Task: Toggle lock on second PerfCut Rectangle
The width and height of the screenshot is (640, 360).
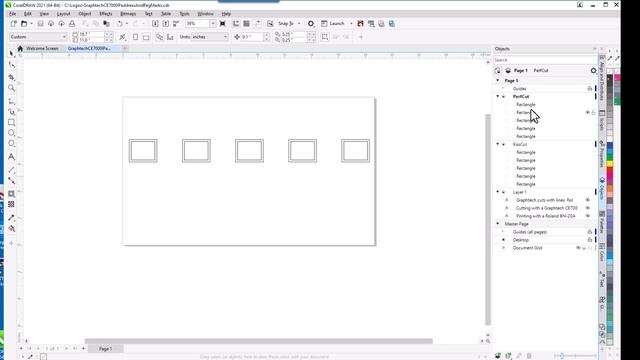Action: (593, 112)
